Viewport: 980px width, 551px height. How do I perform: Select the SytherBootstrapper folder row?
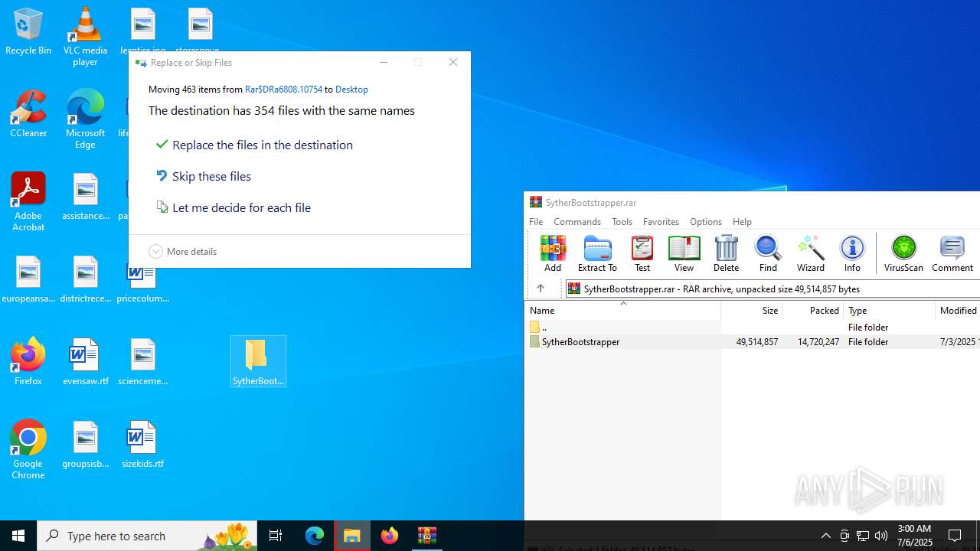(x=753, y=342)
